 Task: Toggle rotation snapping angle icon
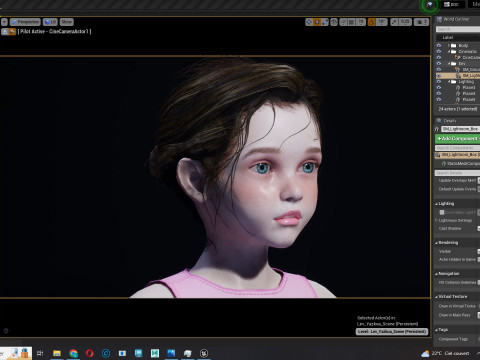click(x=372, y=22)
